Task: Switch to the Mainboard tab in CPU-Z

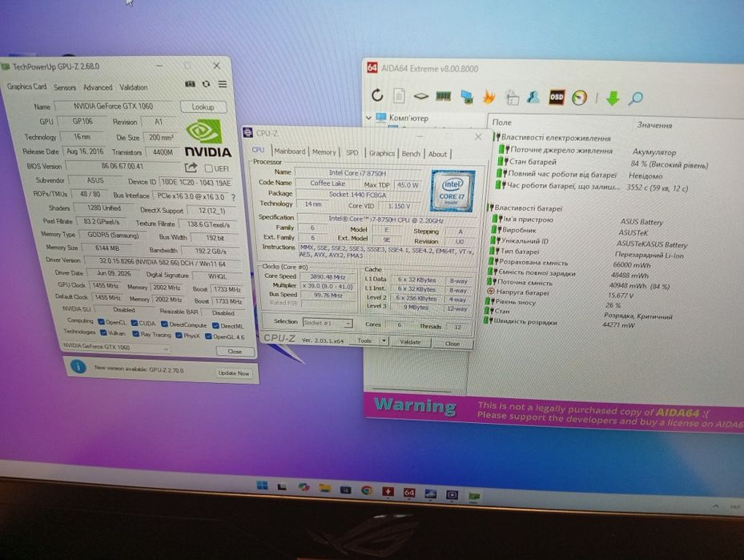Action: (289, 151)
